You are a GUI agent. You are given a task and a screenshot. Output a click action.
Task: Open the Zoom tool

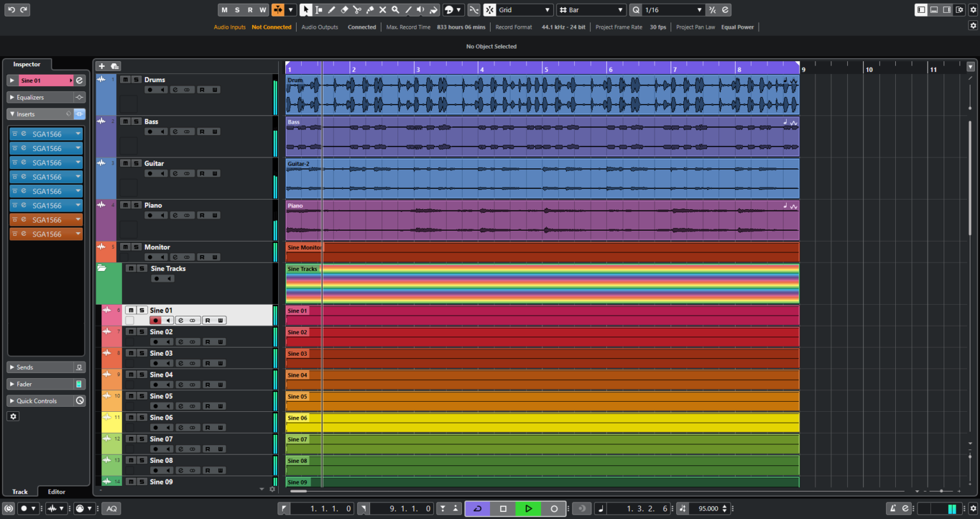[396, 10]
